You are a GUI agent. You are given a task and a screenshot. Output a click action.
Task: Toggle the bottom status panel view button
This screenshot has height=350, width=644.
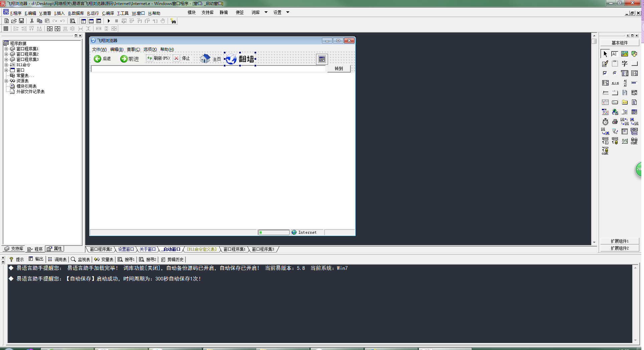point(91,21)
